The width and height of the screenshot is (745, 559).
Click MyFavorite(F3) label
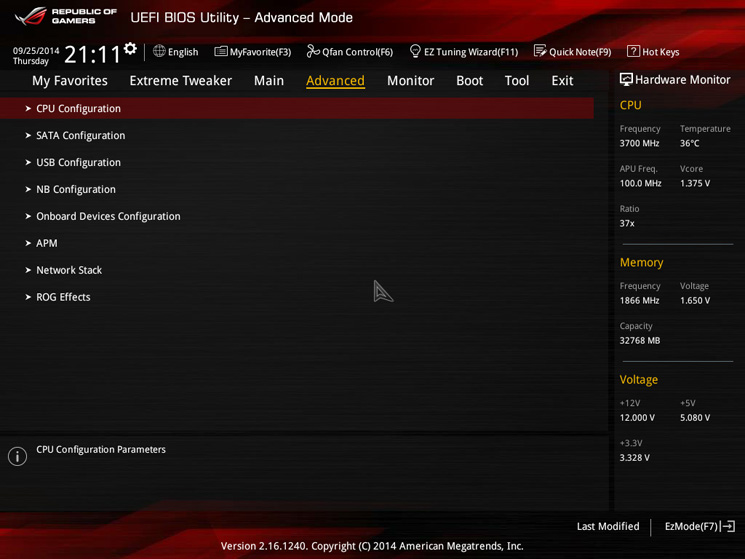(260, 52)
